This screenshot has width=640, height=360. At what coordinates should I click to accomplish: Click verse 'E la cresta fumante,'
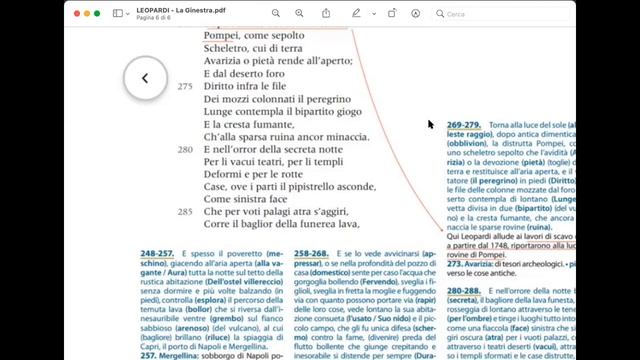coord(249,124)
